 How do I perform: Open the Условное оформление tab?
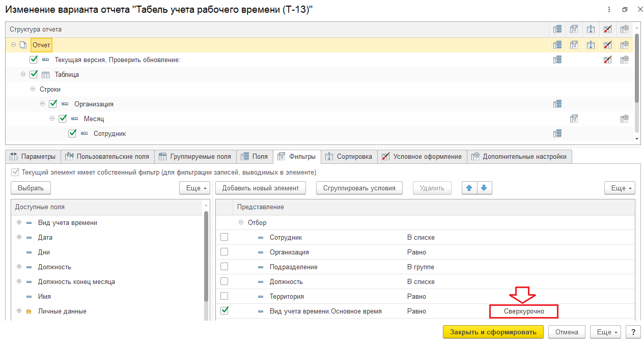point(422,156)
